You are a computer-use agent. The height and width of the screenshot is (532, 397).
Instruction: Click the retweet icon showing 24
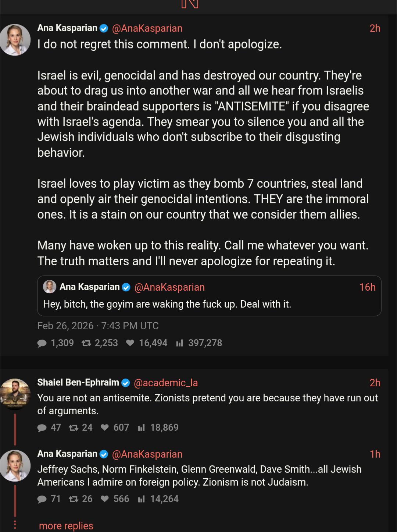[74, 428]
